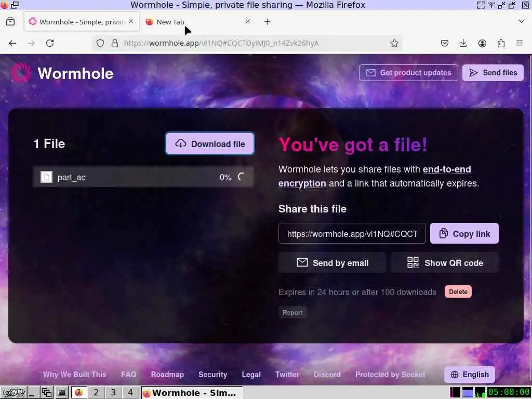Viewport: 532px width, 399px height.
Task: Click the part_ac file document icon
Action: pos(46,177)
